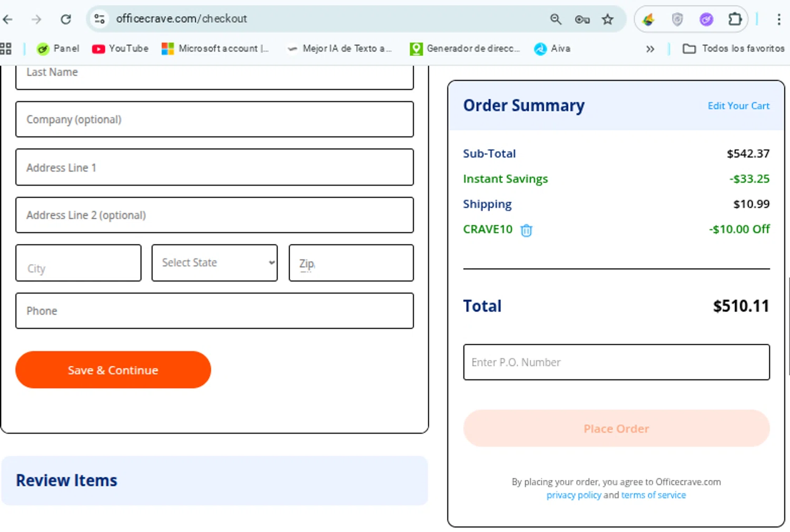
Task: Click the Shipping value $10.99
Action: (x=752, y=204)
